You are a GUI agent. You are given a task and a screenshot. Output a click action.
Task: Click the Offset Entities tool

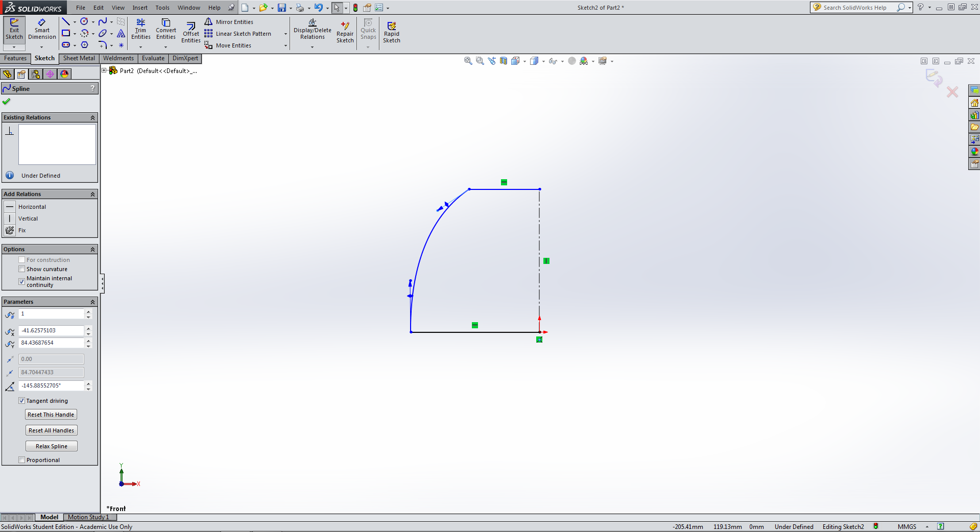(191, 33)
